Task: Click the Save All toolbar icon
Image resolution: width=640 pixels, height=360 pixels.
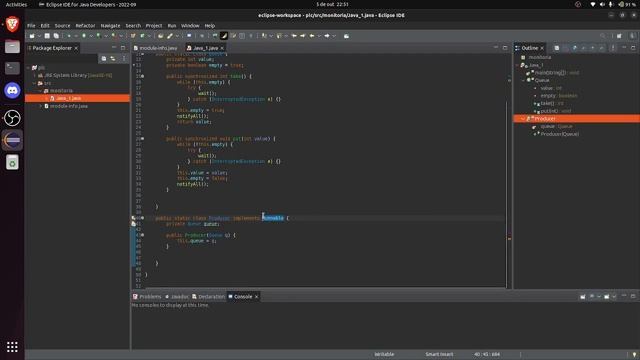Action: coord(56,36)
